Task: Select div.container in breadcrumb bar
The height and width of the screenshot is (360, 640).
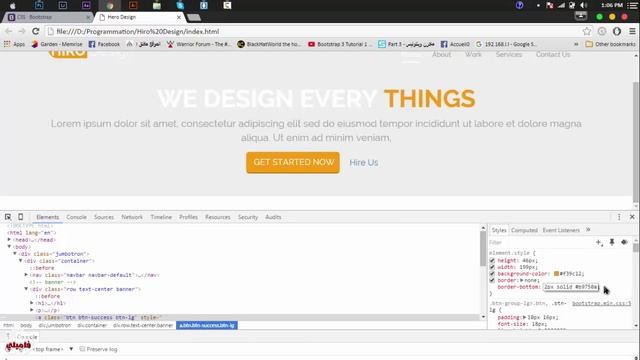Action: click(92, 325)
